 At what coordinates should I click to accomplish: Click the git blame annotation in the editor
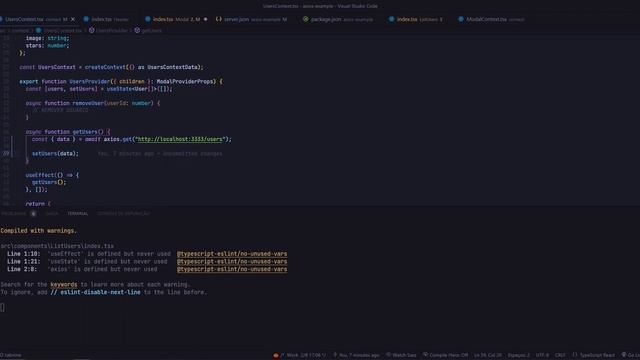160,154
